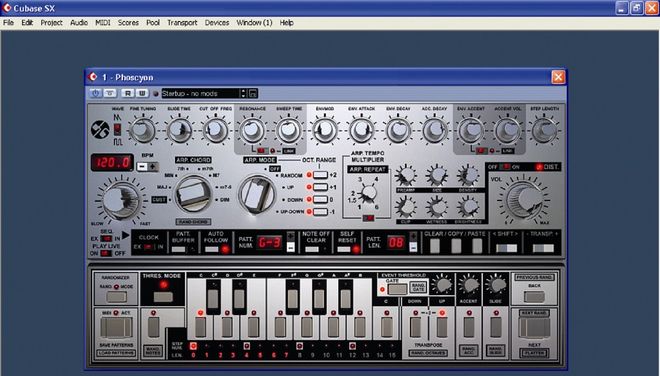Click the EVENT THRESHOLD GATE button
The height and width of the screenshot is (376, 660).
click(x=397, y=289)
